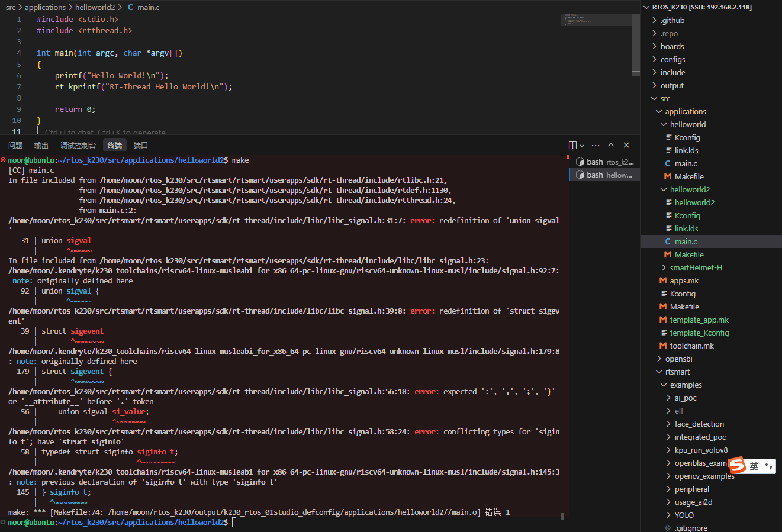This screenshot has width=782, height=532.
Task: Toggle the Sogou 英 language mode
Action: tap(754, 466)
